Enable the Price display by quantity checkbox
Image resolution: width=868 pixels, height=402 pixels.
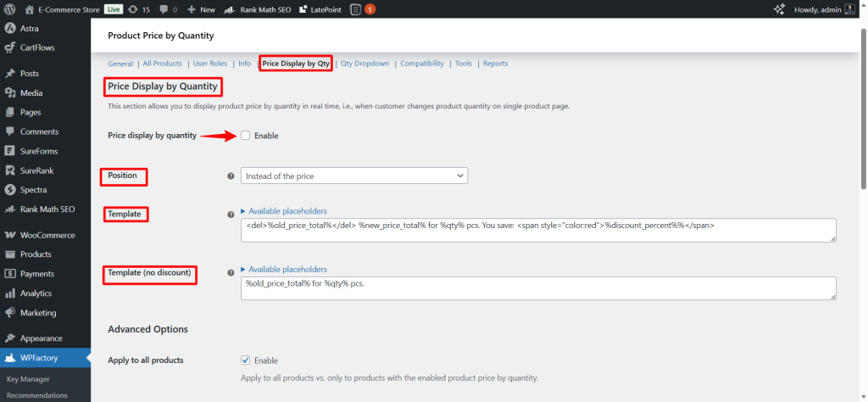click(x=246, y=136)
